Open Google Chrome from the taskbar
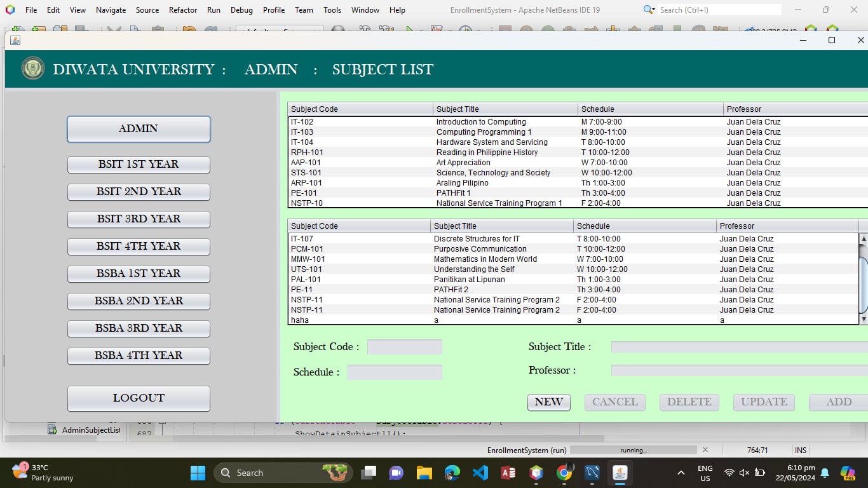This screenshot has height=488, width=868. coord(564,473)
